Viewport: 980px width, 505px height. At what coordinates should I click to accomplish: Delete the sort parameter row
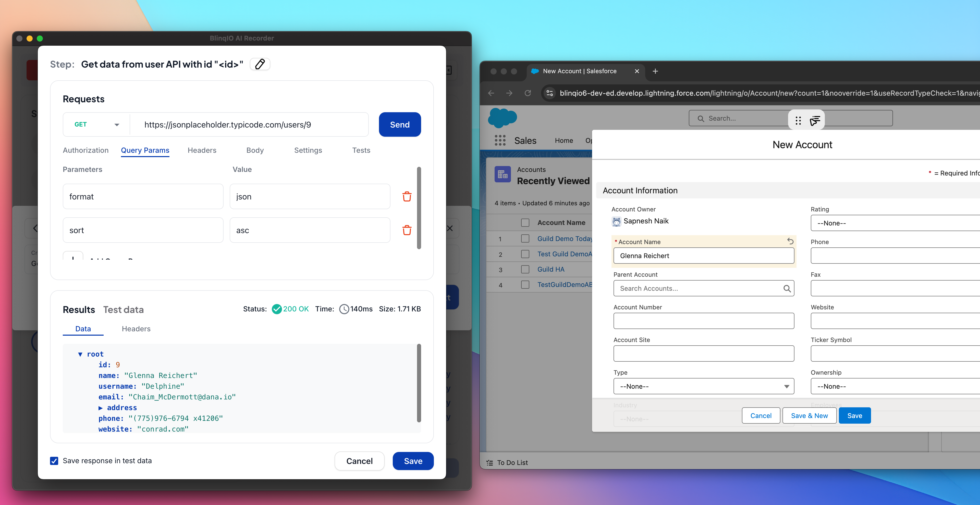(407, 230)
